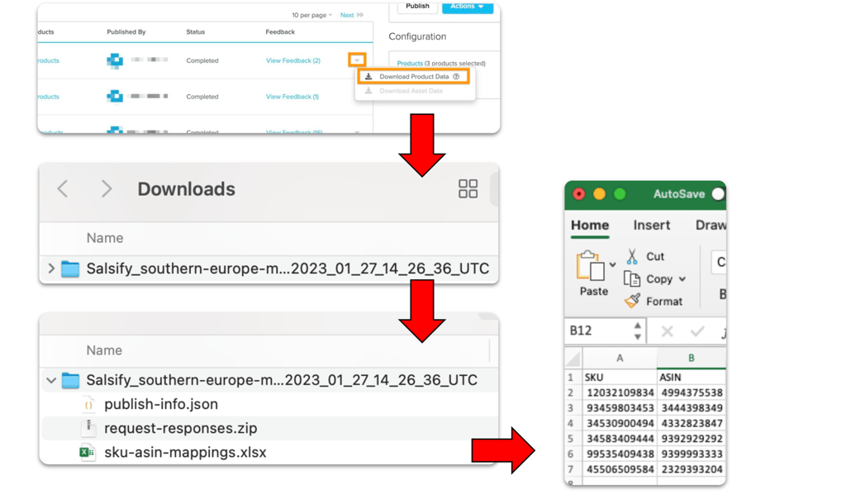Screen dimensions: 846x504
Task: Click the zip archive icon of request-responses.zip
Action: click(x=88, y=428)
